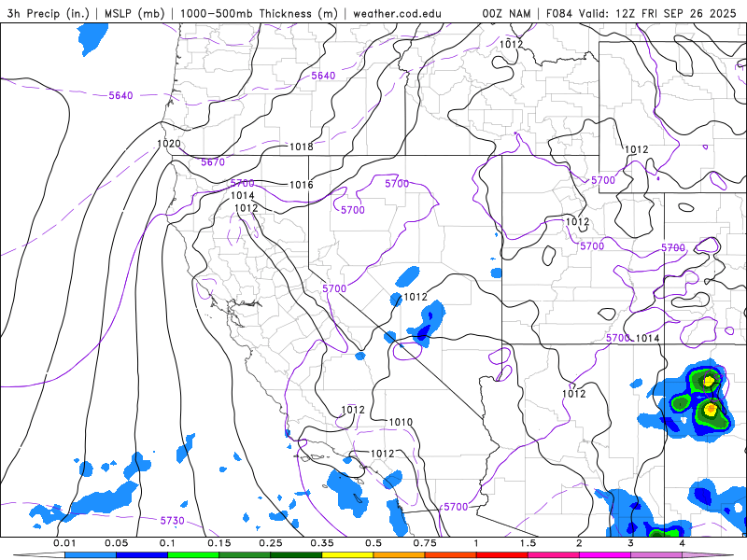Click "Valid: 12Z FRI SEP 26 2025" text
Viewport: 747px width, 560px height.
click(x=657, y=13)
